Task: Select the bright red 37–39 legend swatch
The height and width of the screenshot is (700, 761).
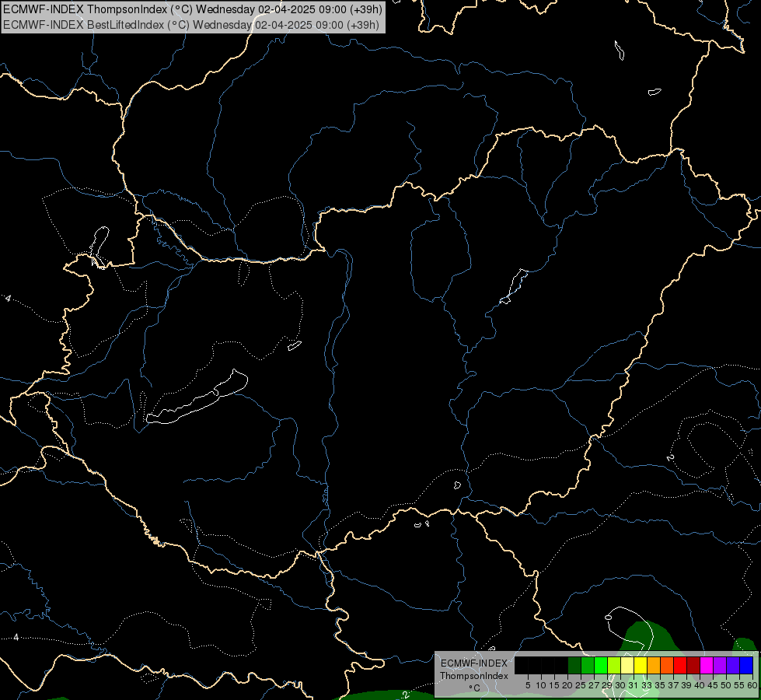Action: pyautogui.click(x=680, y=665)
